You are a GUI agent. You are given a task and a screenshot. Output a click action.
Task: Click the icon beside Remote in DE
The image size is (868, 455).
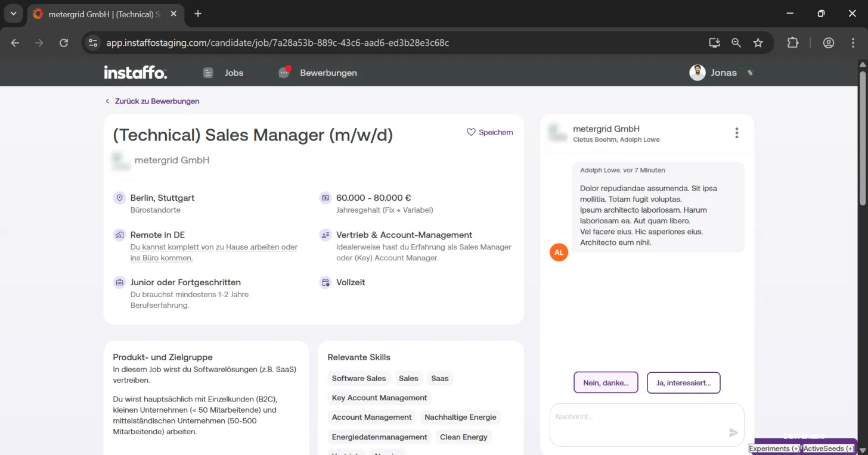click(120, 235)
